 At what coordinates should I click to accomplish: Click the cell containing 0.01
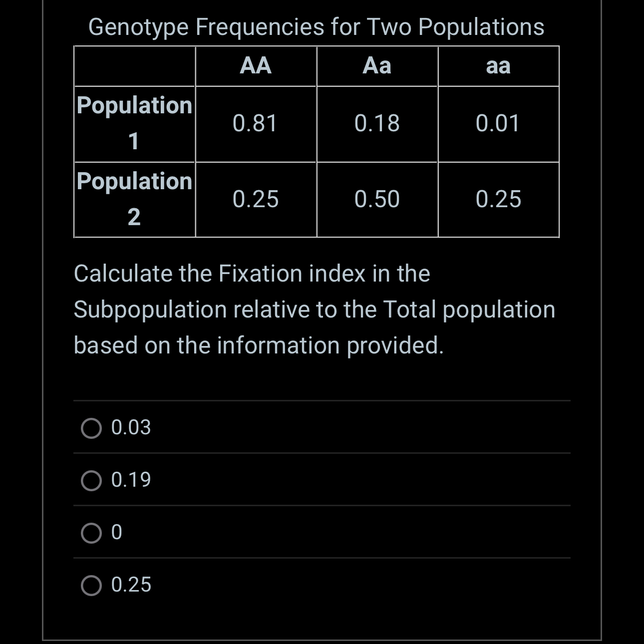pos(498,122)
